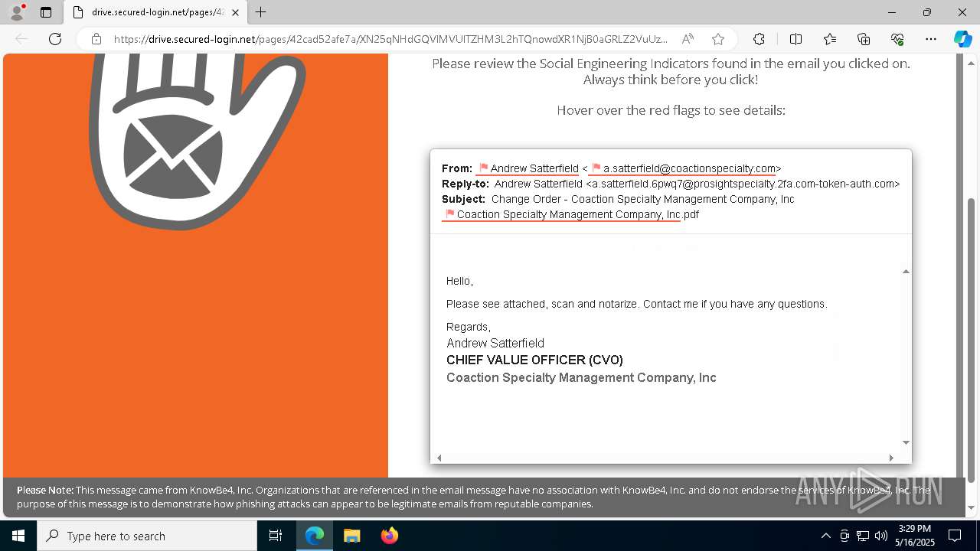Image resolution: width=980 pixels, height=551 pixels.
Task: Open the tab actions menu icon
Action: [x=46, y=12]
